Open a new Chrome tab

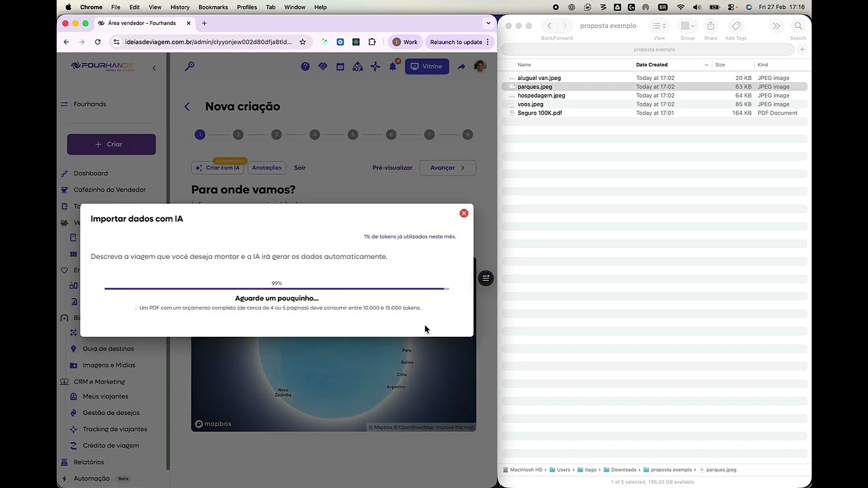(204, 23)
